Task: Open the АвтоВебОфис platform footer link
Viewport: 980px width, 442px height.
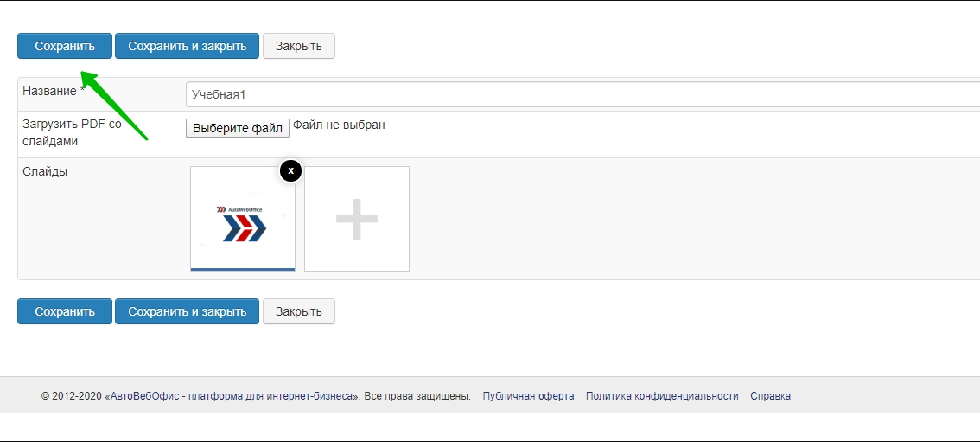Action: pyautogui.click(x=232, y=396)
